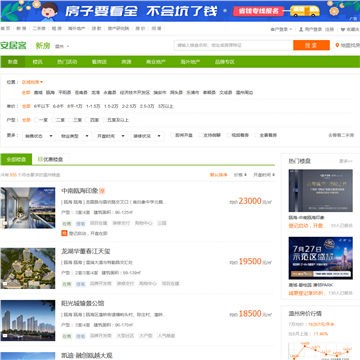Focus the property search input field
Screen dimensions: 360x360
coord(234,45)
